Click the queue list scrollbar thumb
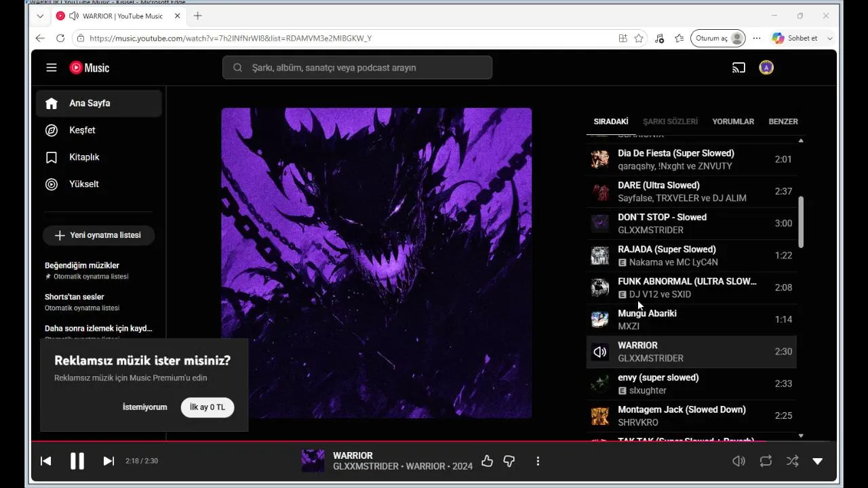868x488 pixels. pyautogui.click(x=801, y=222)
